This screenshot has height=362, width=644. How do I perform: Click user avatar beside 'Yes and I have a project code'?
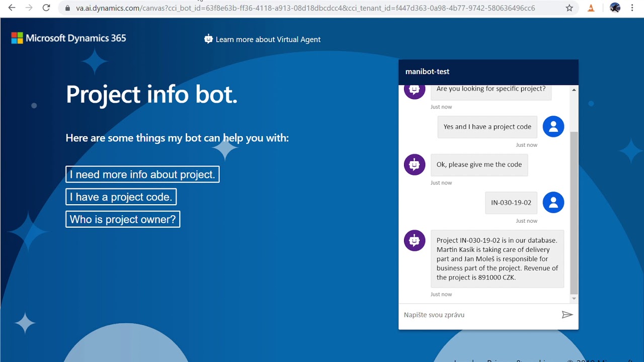pos(553,127)
